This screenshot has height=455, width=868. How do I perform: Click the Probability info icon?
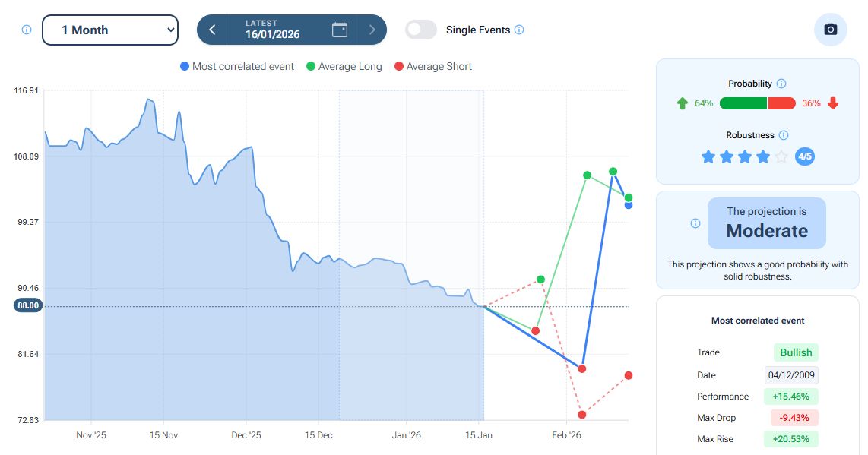781,84
